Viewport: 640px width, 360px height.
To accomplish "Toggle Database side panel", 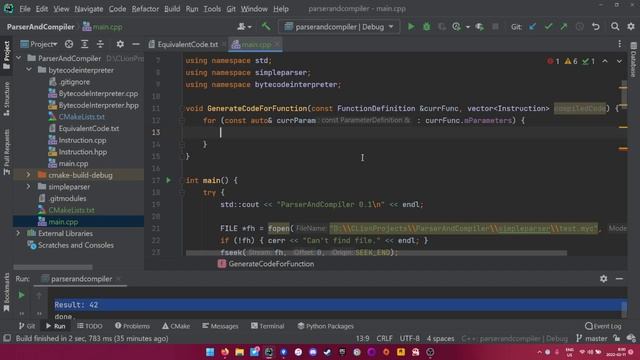I will point(633,60).
